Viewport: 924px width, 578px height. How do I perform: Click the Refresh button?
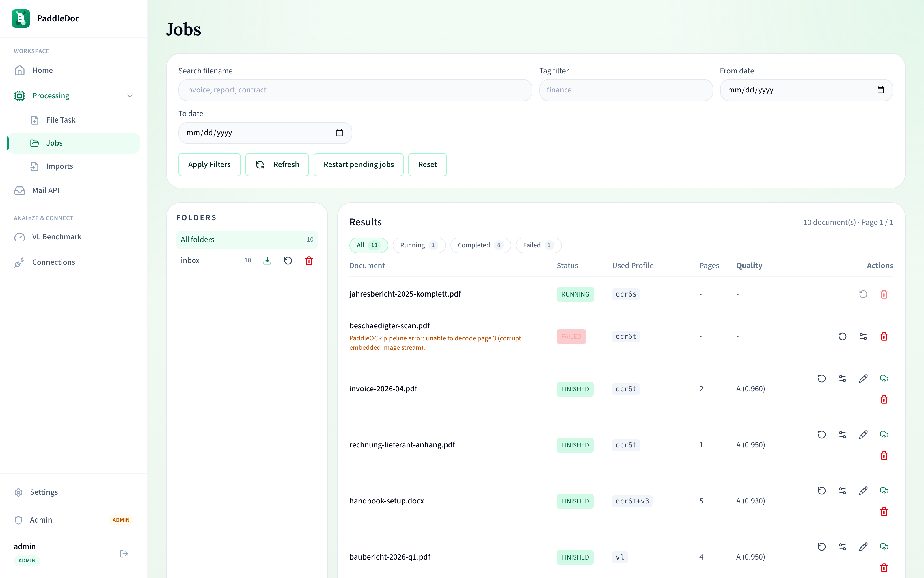(x=277, y=165)
